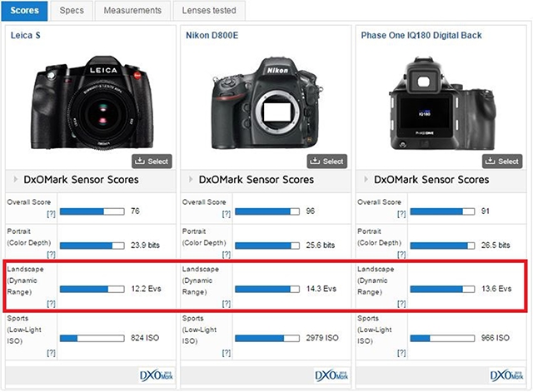Open Phase One IQ180 Digital Back link
This screenshot has height=392, width=533.
click(x=421, y=36)
